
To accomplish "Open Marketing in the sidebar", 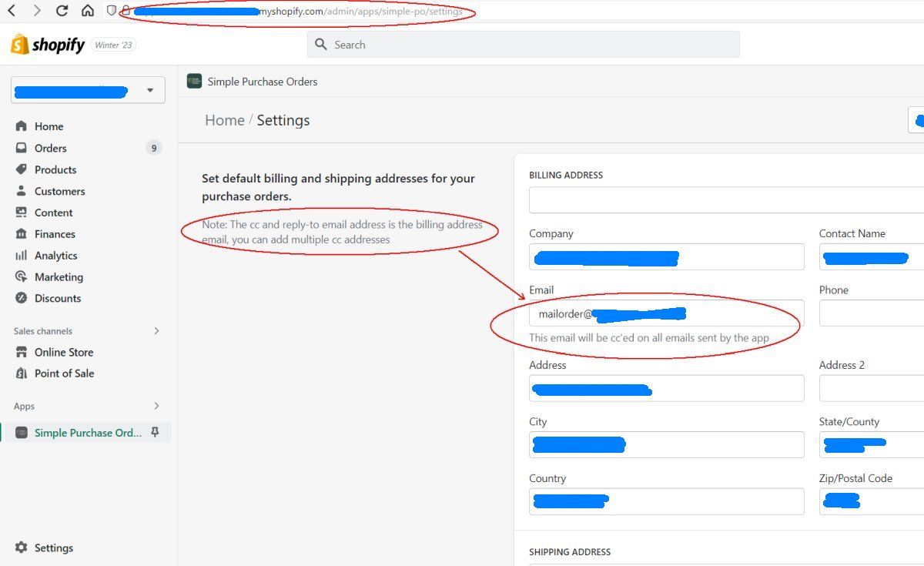I will [x=59, y=277].
